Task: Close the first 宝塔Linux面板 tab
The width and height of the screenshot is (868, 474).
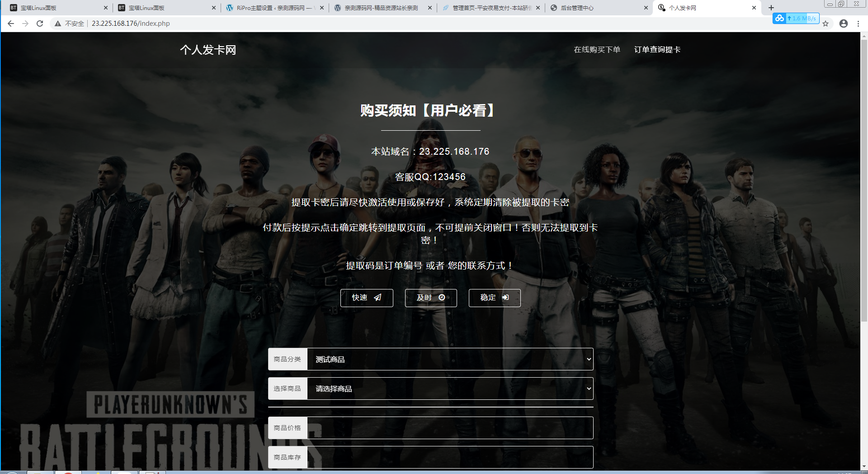Action: point(106,8)
